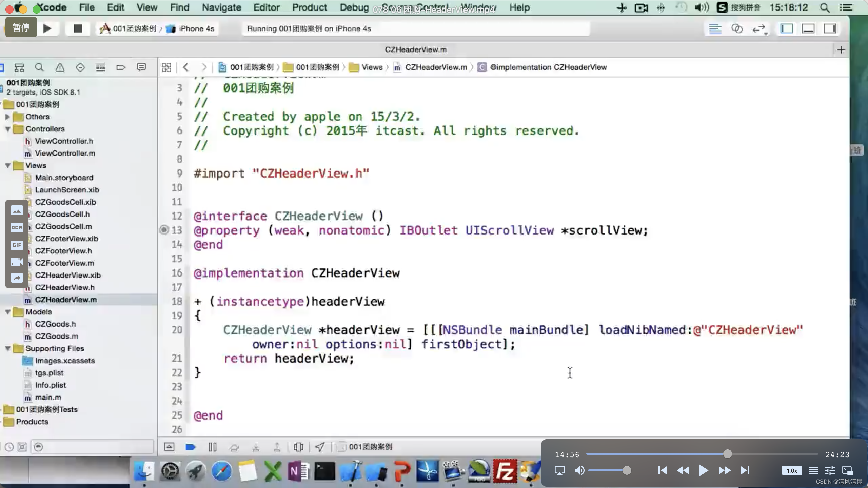The width and height of the screenshot is (868, 488).
Task: Add a new editor tab with plus
Action: 841,50
